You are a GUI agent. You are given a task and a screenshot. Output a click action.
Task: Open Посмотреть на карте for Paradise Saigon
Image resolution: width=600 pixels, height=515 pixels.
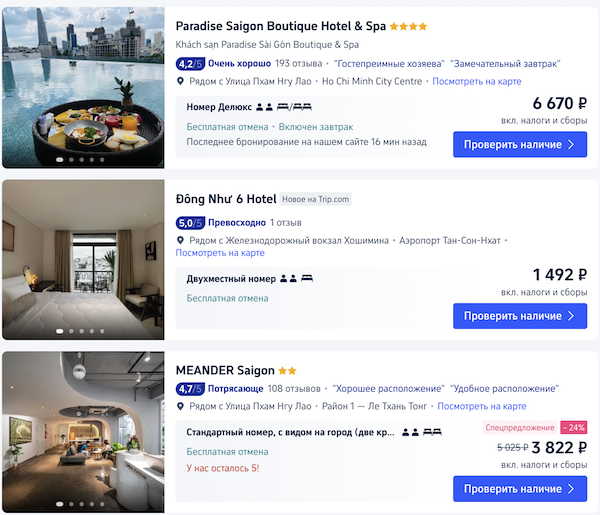click(x=477, y=81)
